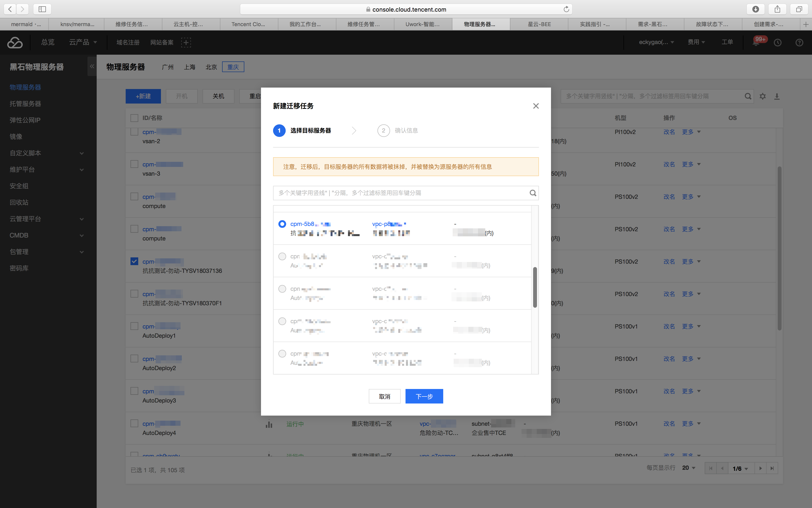Open the rows-per-page 20 dropdown
The image size is (812, 508).
click(689, 468)
